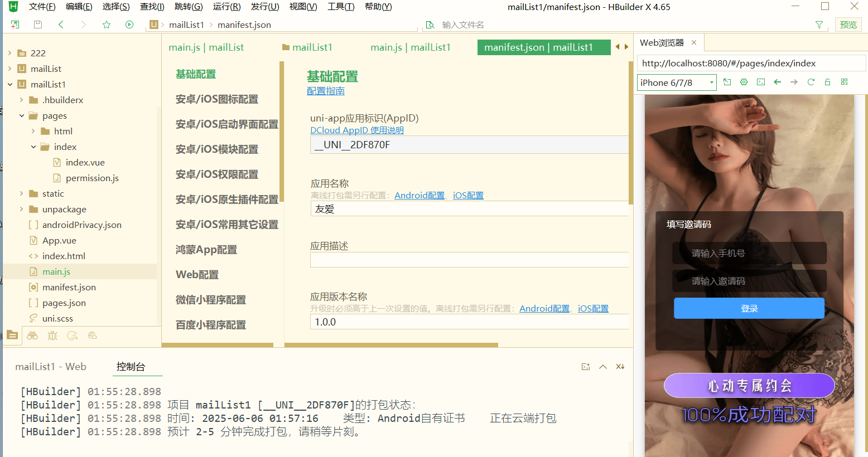Screen dimensions: 868x457
Task: Go back with the left arrow toolbar icon
Action: point(61,25)
